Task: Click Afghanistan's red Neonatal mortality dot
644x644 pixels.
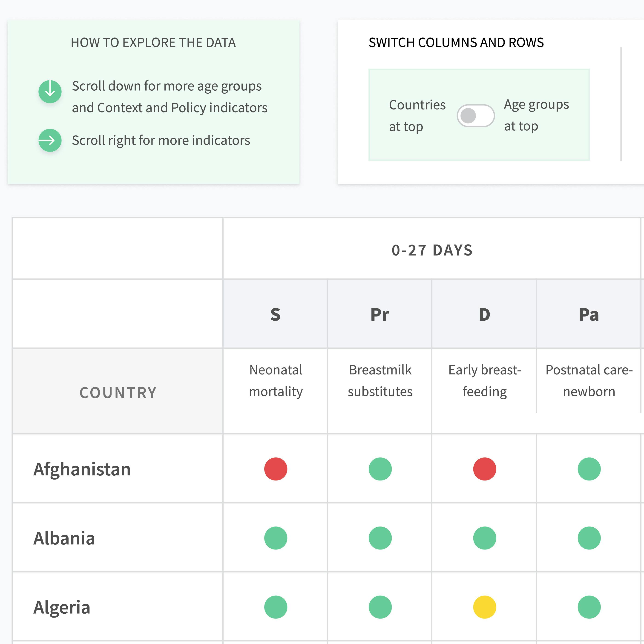Action: point(276,469)
